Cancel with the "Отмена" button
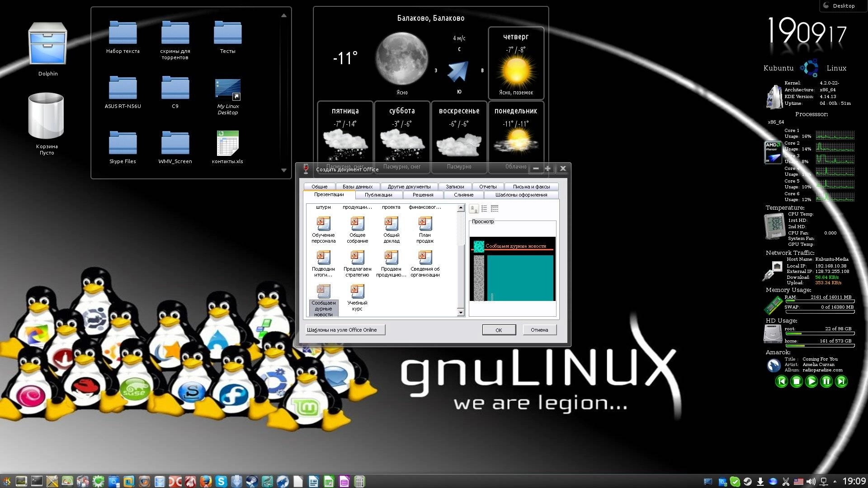Image resolution: width=868 pixels, height=488 pixels. tap(539, 330)
